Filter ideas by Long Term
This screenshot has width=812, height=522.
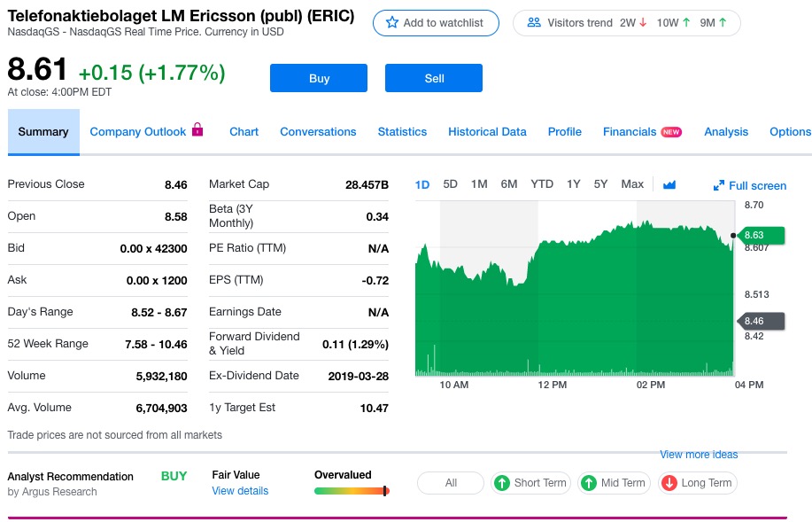(x=697, y=483)
